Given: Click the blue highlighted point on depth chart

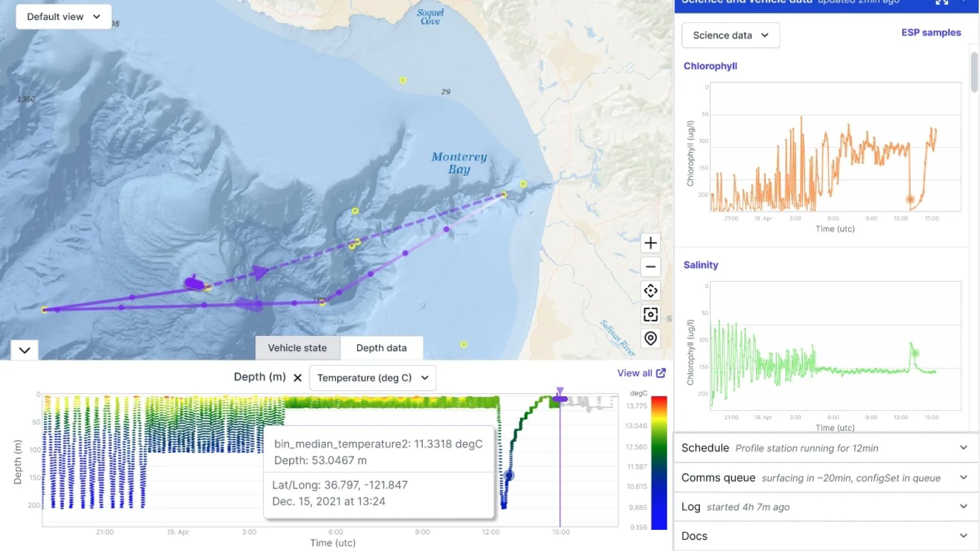Looking at the screenshot, I should [x=509, y=475].
